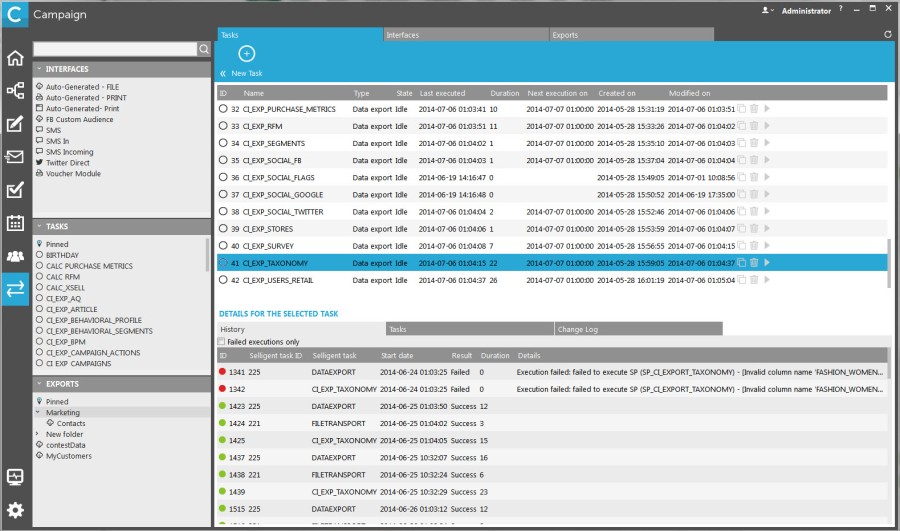Select radio button for CI_EXP_SURVEY row
The image size is (900, 531).
coord(223,246)
